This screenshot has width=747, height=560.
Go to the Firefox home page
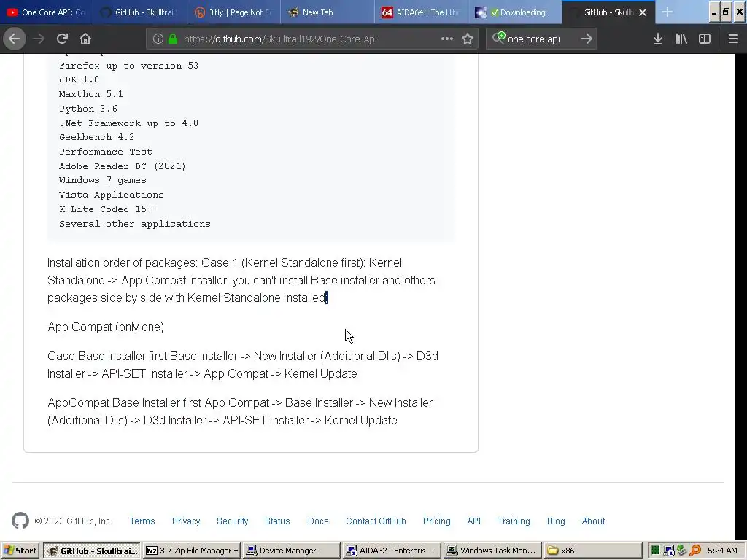pyautogui.click(x=85, y=39)
